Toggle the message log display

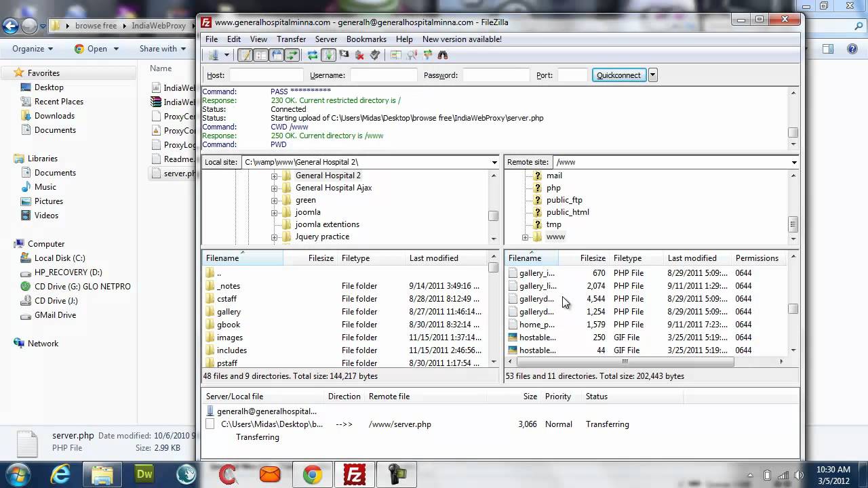click(245, 55)
